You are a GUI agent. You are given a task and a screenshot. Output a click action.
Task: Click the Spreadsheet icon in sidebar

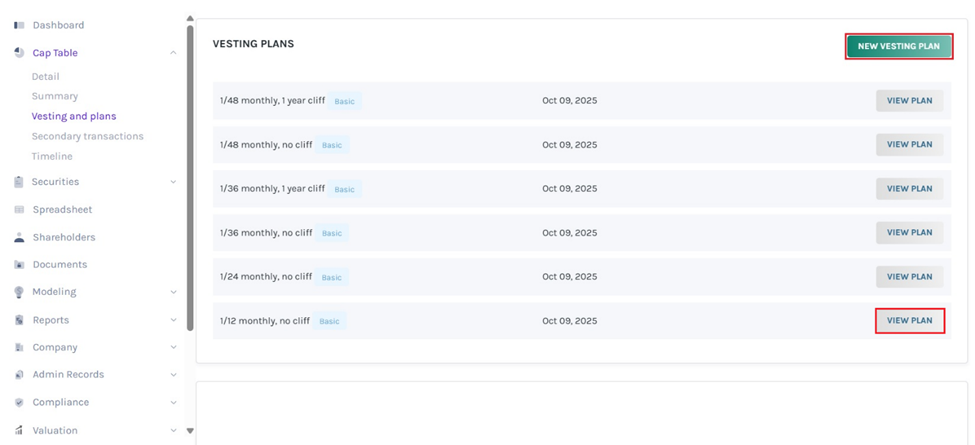click(19, 210)
